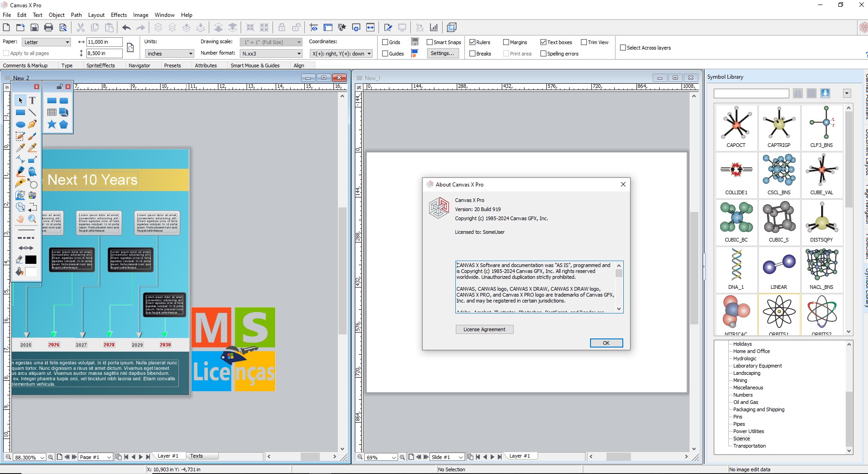Open the Paper size dropdown
868x474 pixels.
tap(47, 42)
